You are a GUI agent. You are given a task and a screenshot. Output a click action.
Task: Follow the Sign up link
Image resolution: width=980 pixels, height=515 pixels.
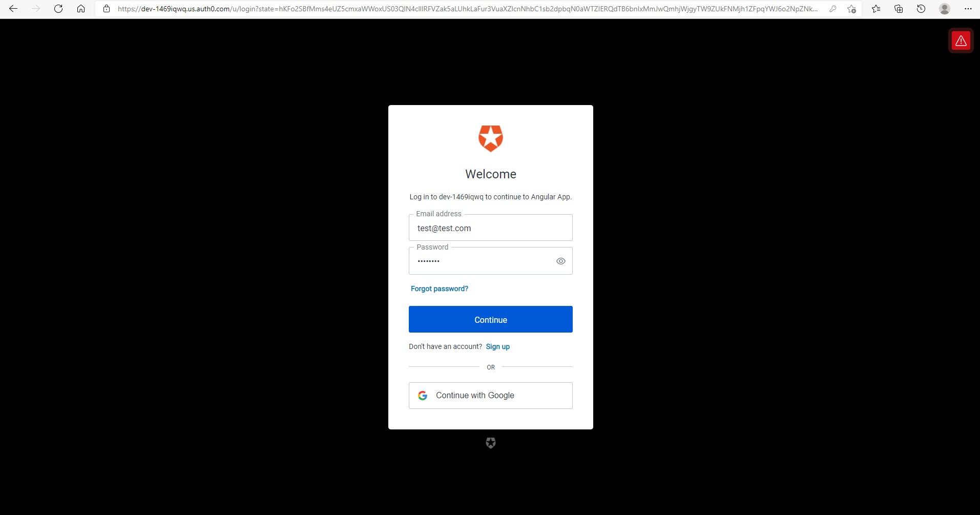(x=498, y=347)
